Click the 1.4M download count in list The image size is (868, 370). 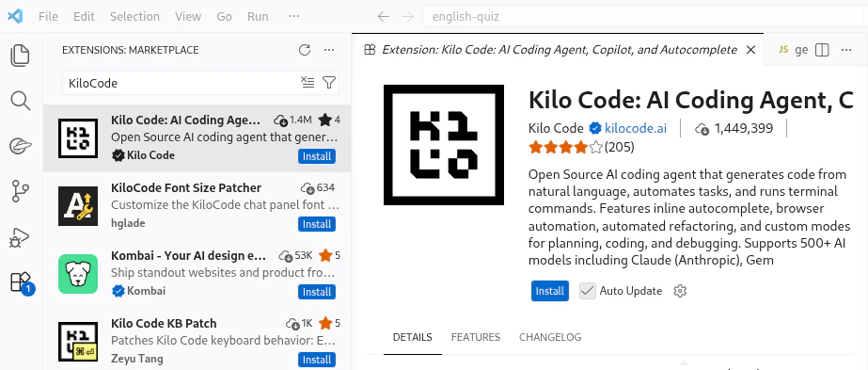coord(293,120)
